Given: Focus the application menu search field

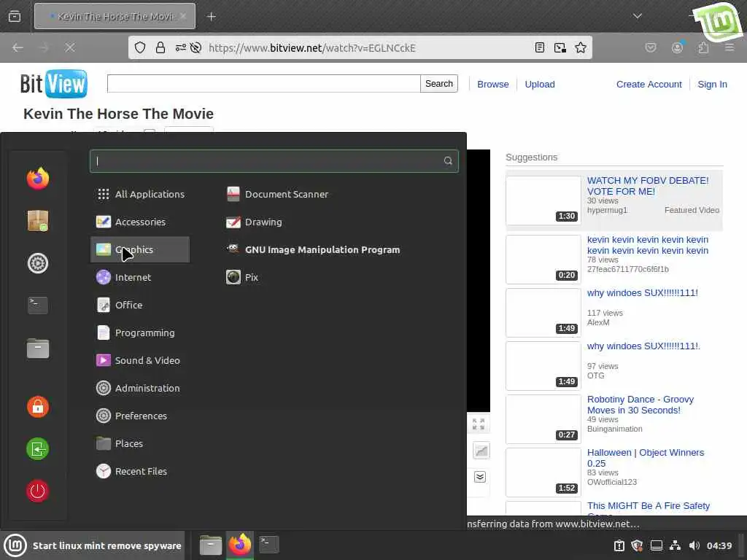Looking at the screenshot, I should tap(274, 161).
